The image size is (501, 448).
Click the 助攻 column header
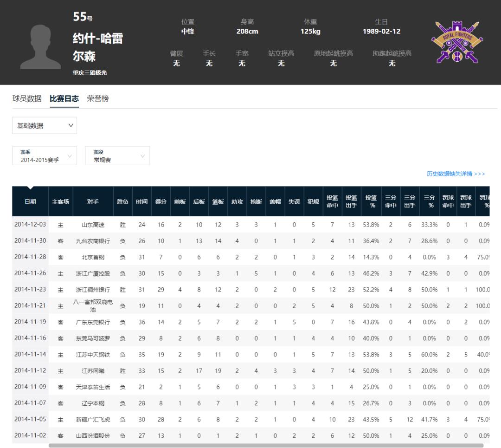237,201
